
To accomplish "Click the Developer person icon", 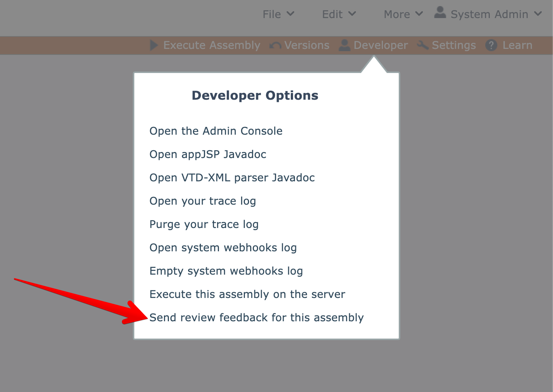I will pyautogui.click(x=344, y=45).
